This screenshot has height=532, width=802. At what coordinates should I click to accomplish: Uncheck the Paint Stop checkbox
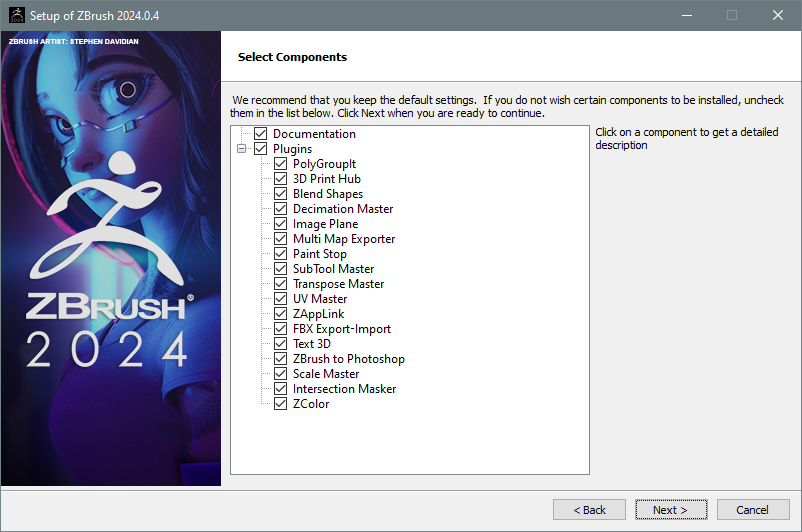coord(280,254)
